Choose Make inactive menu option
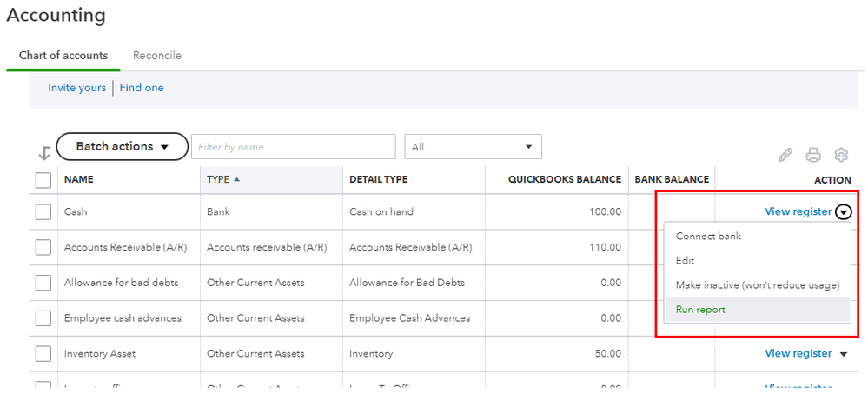This screenshot has width=868, height=401. coord(757,285)
